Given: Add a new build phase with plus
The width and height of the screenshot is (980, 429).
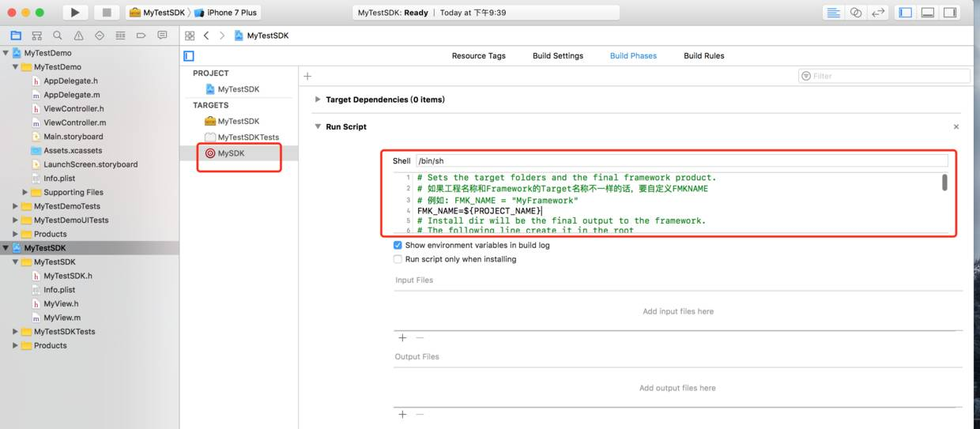Looking at the screenshot, I should coord(307,76).
